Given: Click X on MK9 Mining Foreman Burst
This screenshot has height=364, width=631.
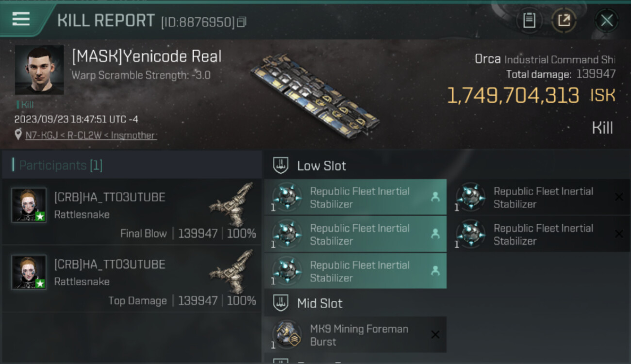Looking at the screenshot, I should click(435, 335).
